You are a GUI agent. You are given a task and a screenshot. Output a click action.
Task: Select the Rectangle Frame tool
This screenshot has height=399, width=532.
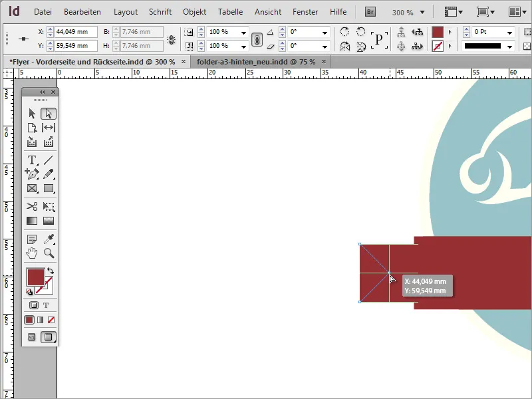[32, 188]
